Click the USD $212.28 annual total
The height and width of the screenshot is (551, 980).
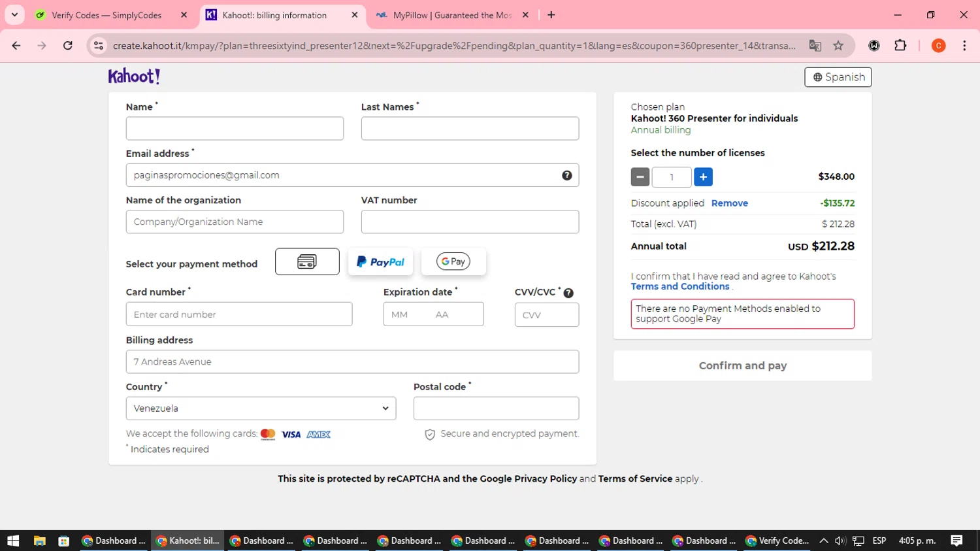[821, 246]
